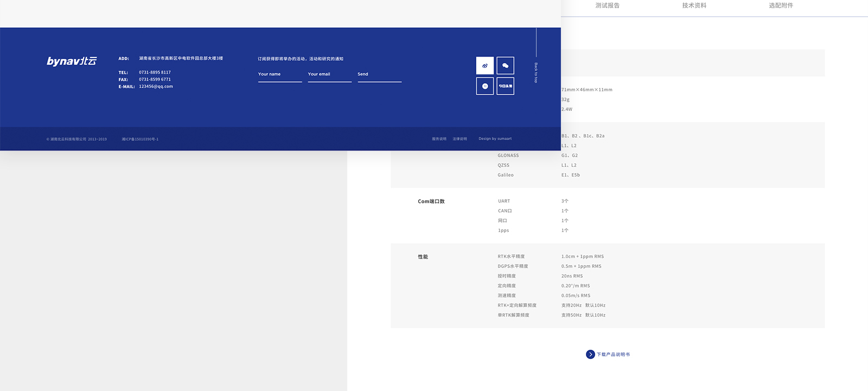
Task: Switch to the 技术资料 tab
Action: point(694,5)
